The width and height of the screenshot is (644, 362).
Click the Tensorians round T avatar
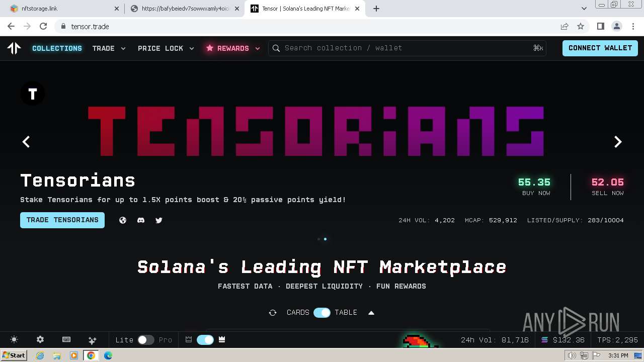click(x=33, y=94)
